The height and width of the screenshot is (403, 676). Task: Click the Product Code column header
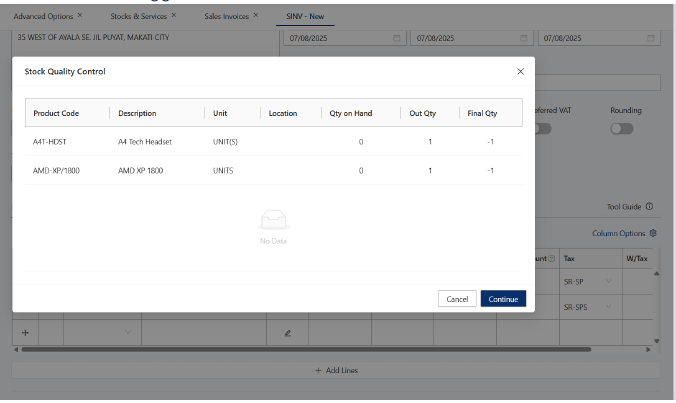[x=56, y=113]
